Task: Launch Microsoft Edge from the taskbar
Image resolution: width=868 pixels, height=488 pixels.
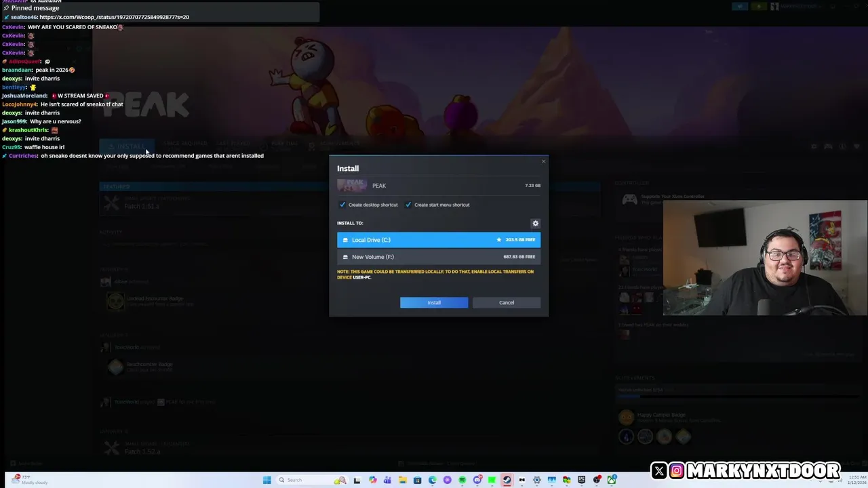Action: pos(432,480)
